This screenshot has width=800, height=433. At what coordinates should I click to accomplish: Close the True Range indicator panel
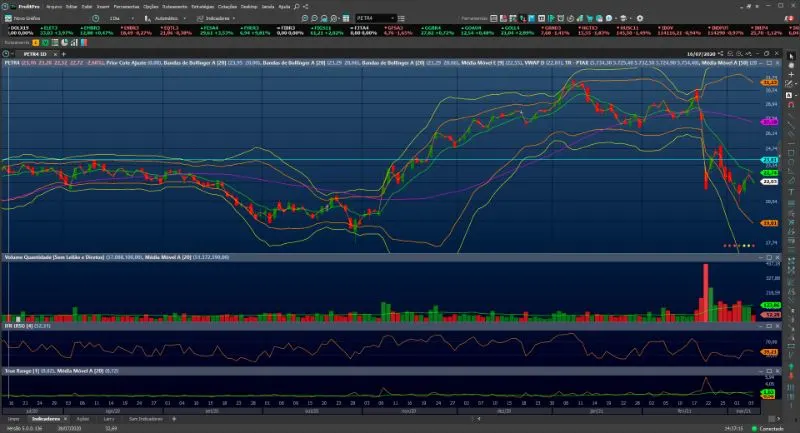[777, 371]
